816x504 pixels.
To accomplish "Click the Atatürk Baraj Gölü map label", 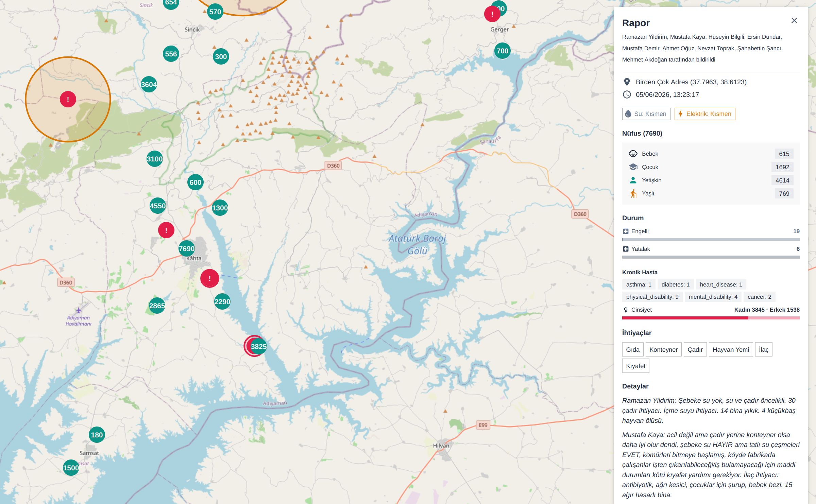I will coord(417,245).
